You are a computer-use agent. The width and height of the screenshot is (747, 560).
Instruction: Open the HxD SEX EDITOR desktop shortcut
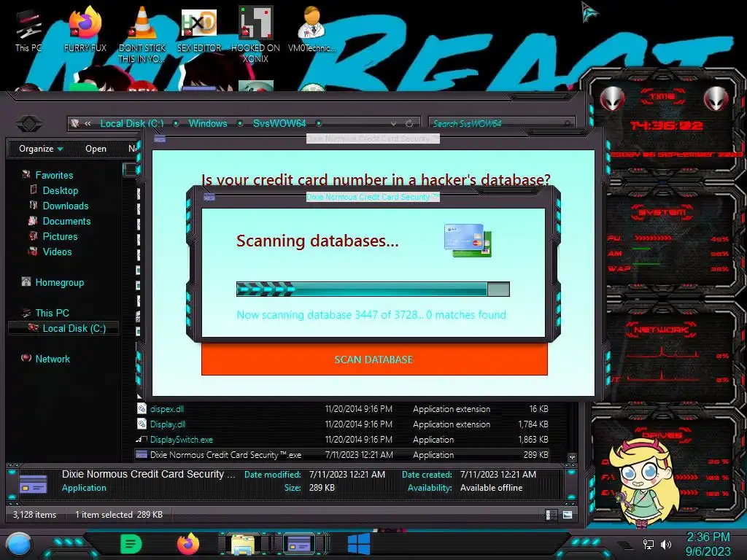(199, 29)
